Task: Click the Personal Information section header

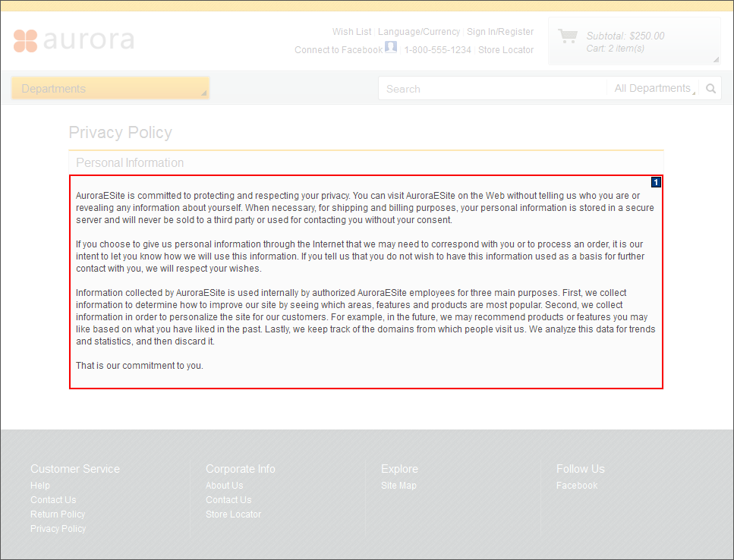Action: tap(130, 163)
